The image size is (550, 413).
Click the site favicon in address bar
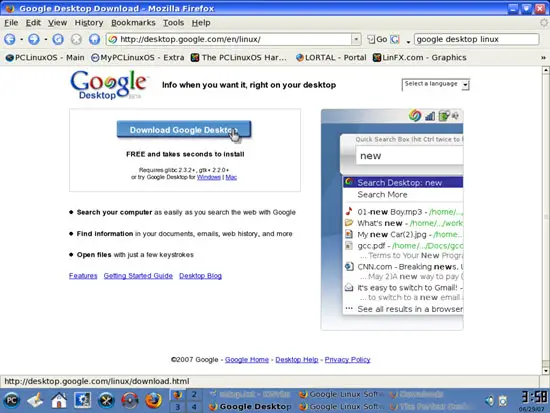coord(113,39)
